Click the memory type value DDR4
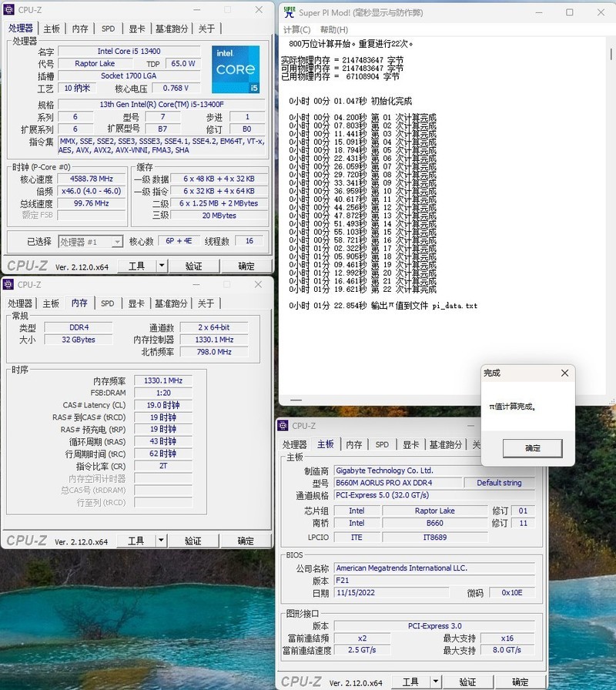The image size is (616, 690). [x=79, y=327]
